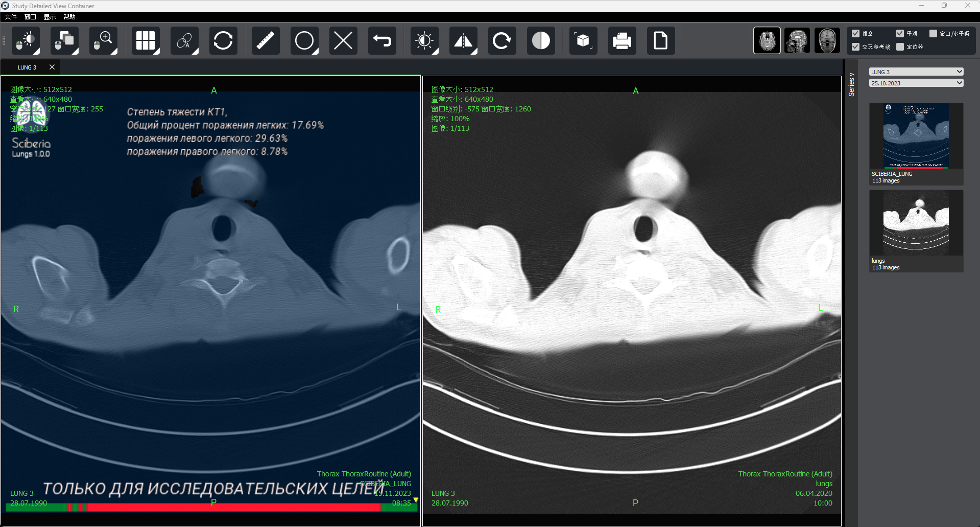Click the X delete annotations button
The height and width of the screenshot is (527, 980).
click(343, 40)
